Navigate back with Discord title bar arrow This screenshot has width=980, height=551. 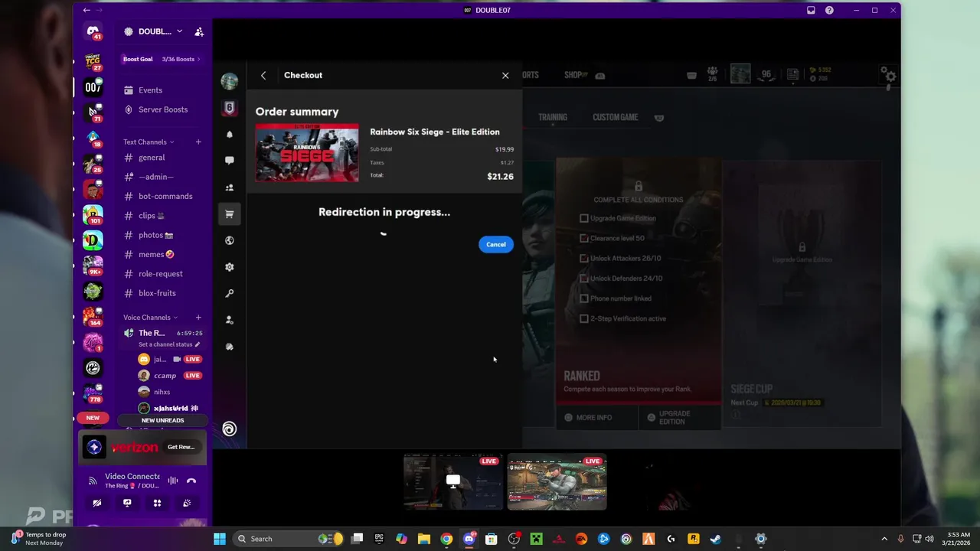click(x=87, y=10)
